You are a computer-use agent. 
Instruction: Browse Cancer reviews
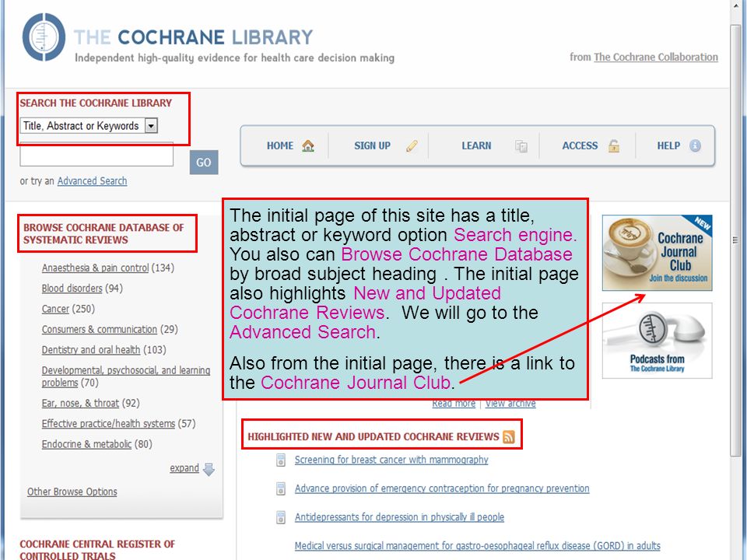coord(55,309)
